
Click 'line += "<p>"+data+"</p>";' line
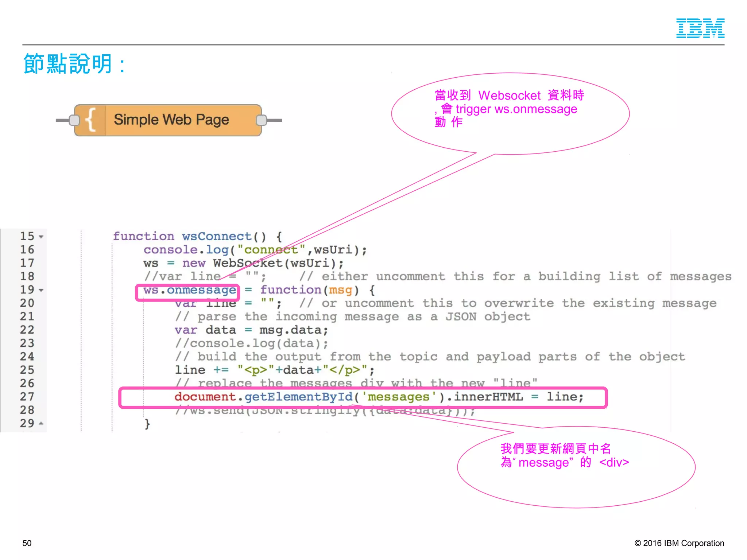pyautogui.click(x=275, y=370)
